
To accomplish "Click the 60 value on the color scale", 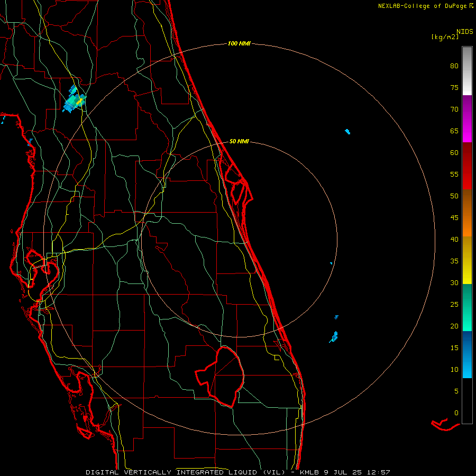I will [454, 153].
